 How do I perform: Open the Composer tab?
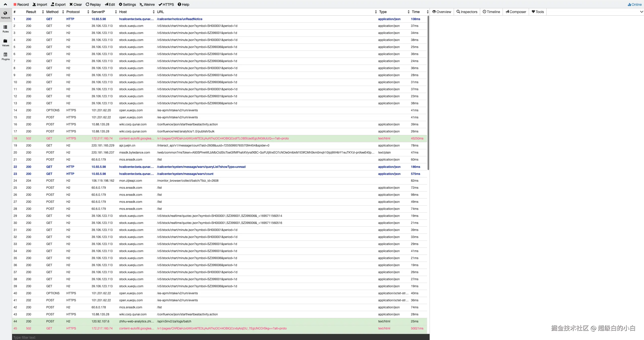coord(516,12)
